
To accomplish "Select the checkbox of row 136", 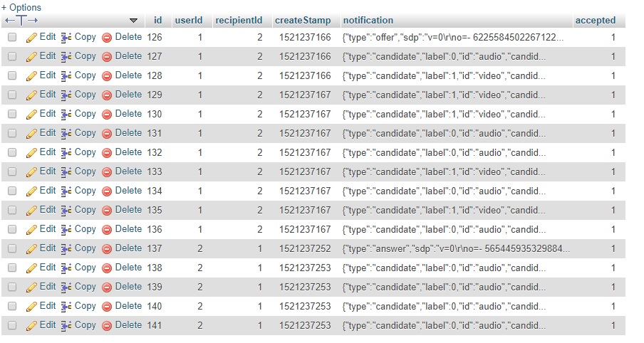I will click(12, 229).
